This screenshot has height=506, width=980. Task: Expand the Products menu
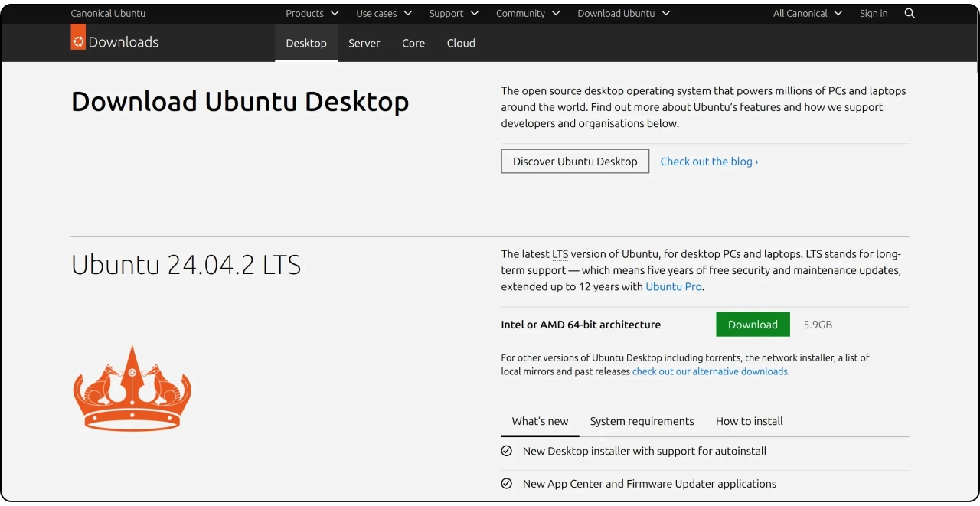tap(312, 13)
